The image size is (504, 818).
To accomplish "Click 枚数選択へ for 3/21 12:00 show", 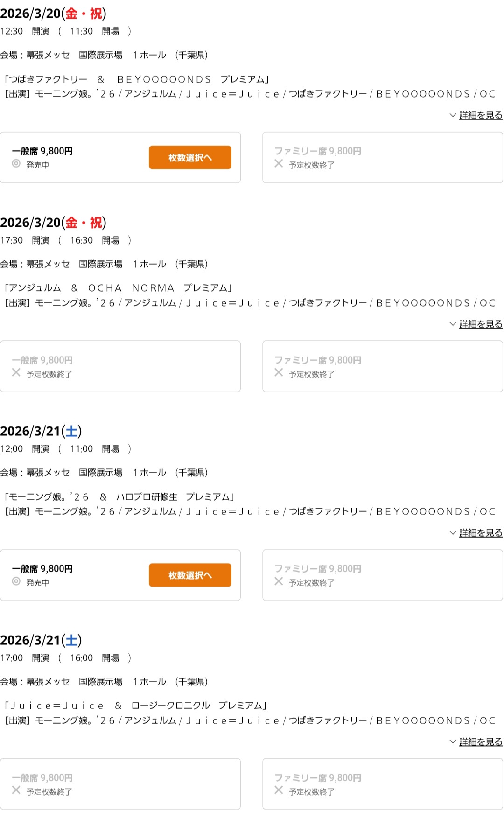I will pyautogui.click(x=190, y=575).
